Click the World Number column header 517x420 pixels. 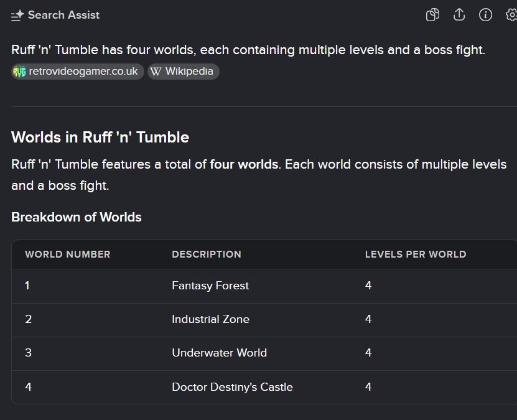68,254
